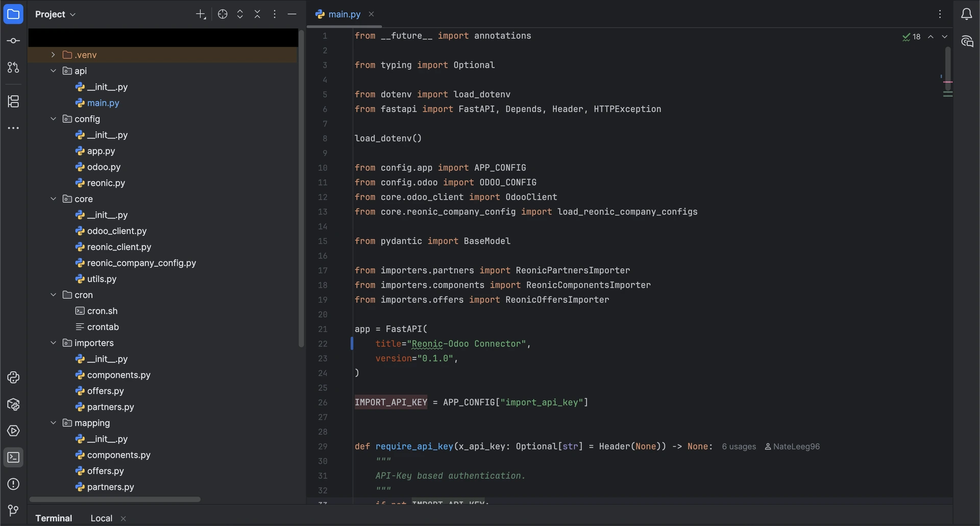Collapse all nodes in the Project tree
This screenshot has width=980, height=526.
pos(258,14)
